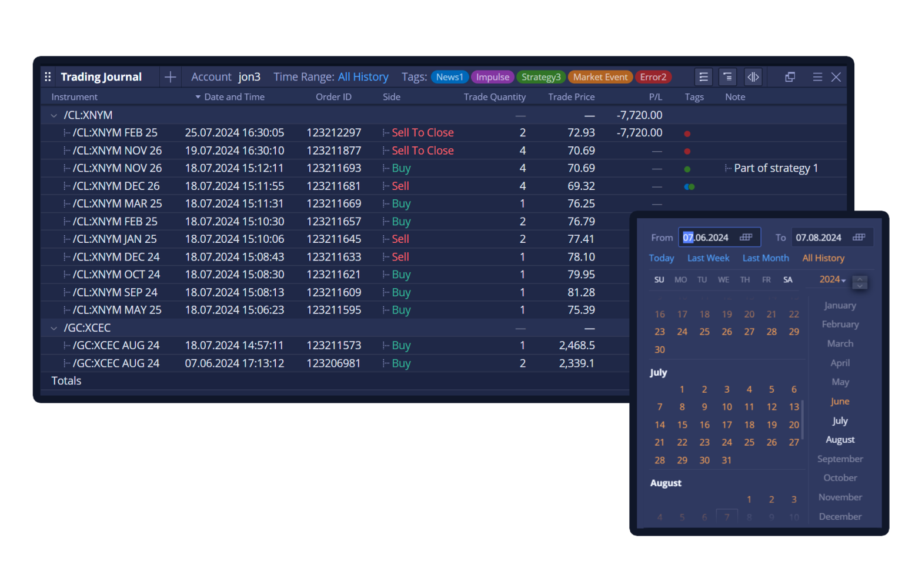
Task: Toggle the News1 tag filter
Action: pyautogui.click(x=449, y=77)
